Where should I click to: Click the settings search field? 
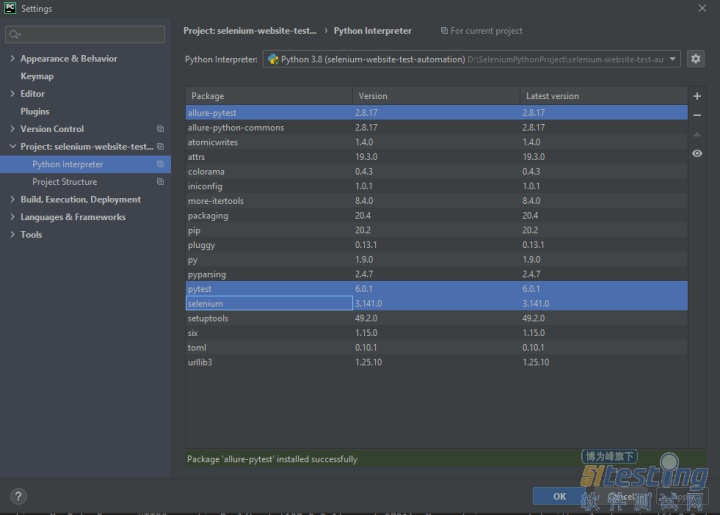point(85,34)
